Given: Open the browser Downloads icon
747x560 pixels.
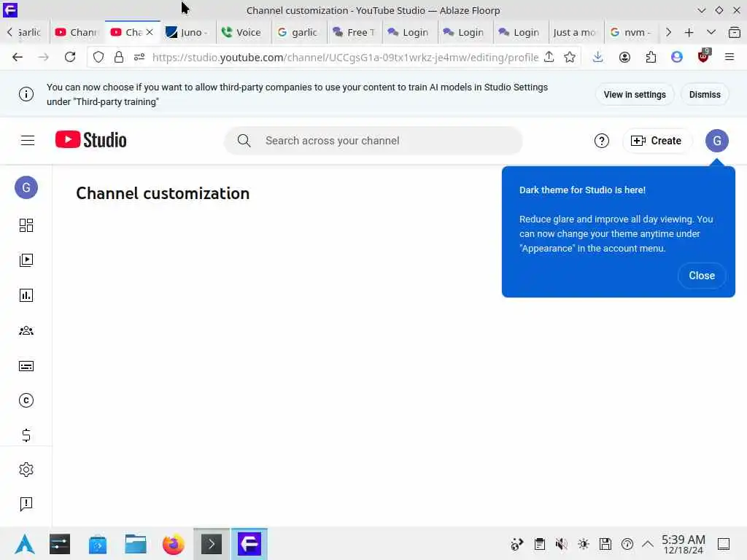Looking at the screenshot, I should click(x=598, y=57).
